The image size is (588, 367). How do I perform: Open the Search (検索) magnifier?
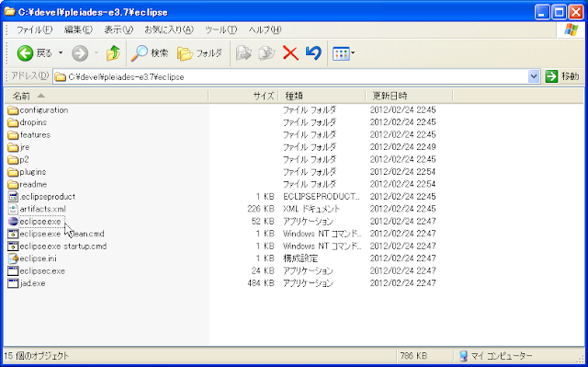(x=139, y=53)
